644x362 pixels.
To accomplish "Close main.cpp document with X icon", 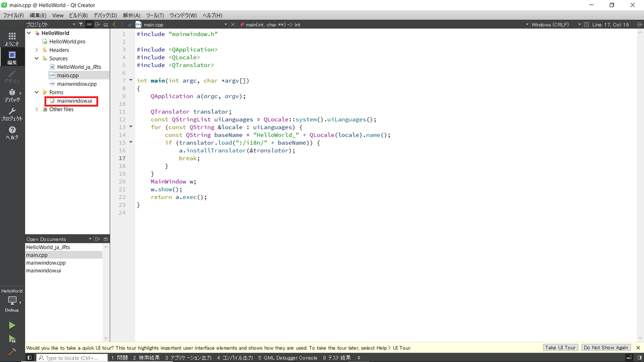I will 234,24.
